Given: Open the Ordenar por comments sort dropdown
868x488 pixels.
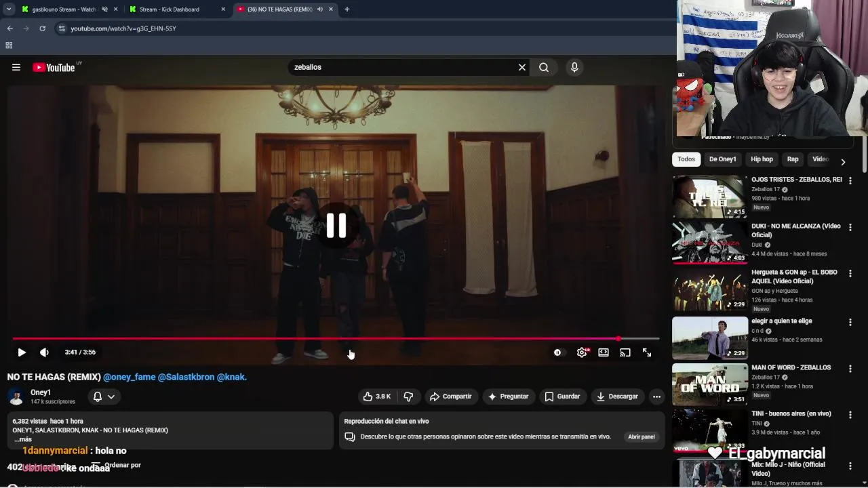Looking at the screenshot, I should [x=116, y=466].
